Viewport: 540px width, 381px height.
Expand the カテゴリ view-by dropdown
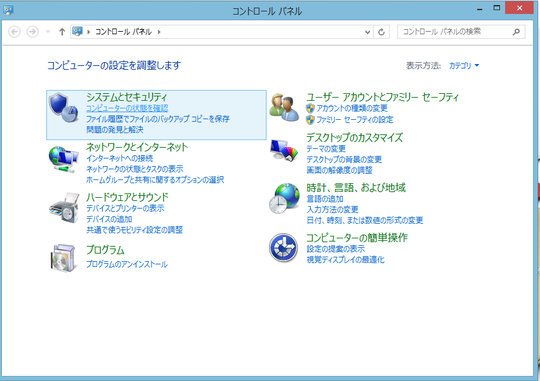tap(464, 65)
